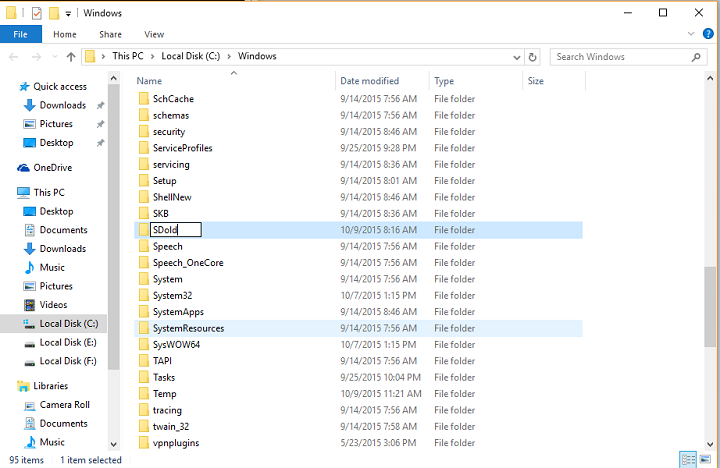Screen dimensions: 720x468
Task: Go up one folder level with the arrow
Action: (x=70, y=57)
